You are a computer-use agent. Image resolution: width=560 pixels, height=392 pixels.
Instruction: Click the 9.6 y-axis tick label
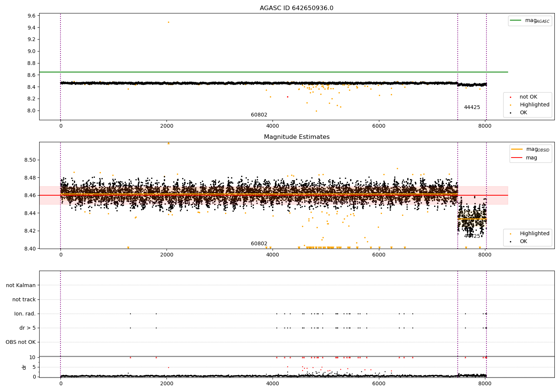tap(32, 16)
